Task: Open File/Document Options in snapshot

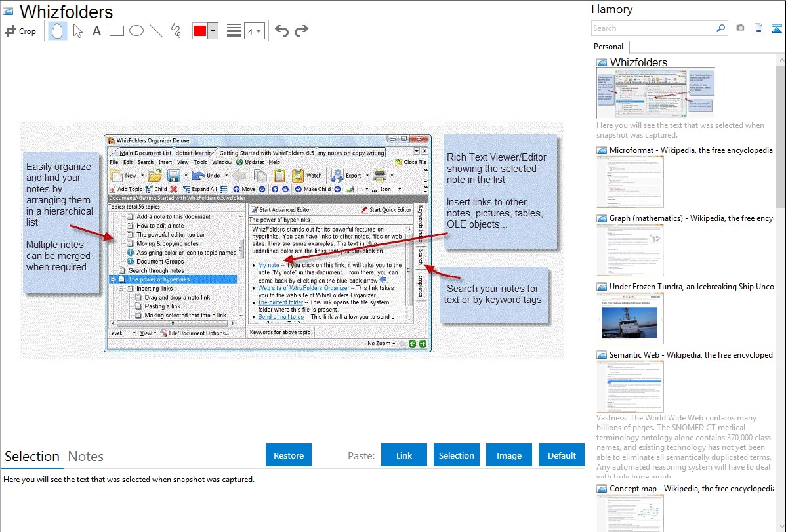Action: 194,333
